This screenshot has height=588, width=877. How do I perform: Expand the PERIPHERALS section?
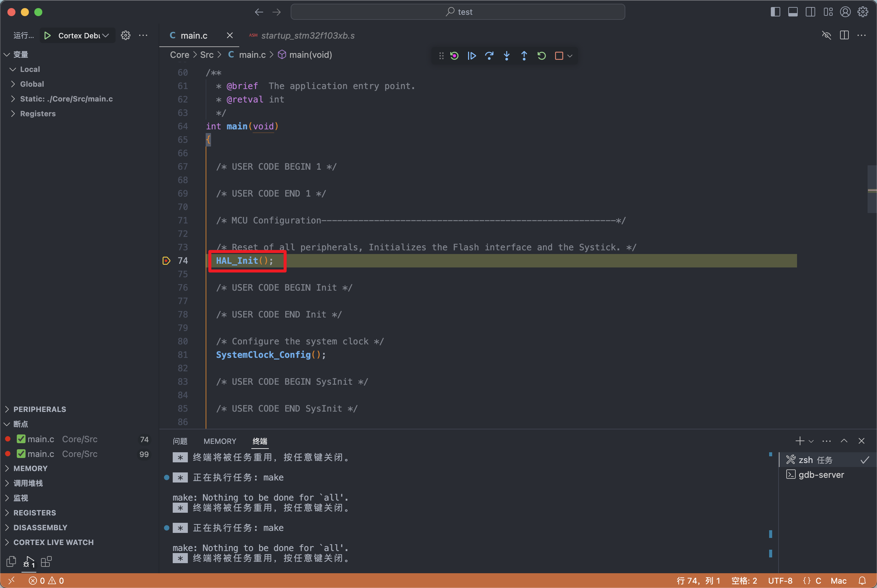[39, 409]
